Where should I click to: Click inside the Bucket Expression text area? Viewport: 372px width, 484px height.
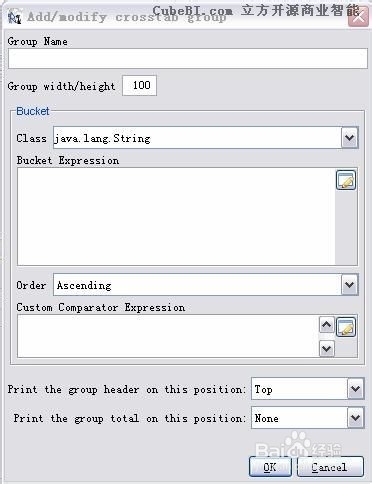pyautogui.click(x=176, y=217)
